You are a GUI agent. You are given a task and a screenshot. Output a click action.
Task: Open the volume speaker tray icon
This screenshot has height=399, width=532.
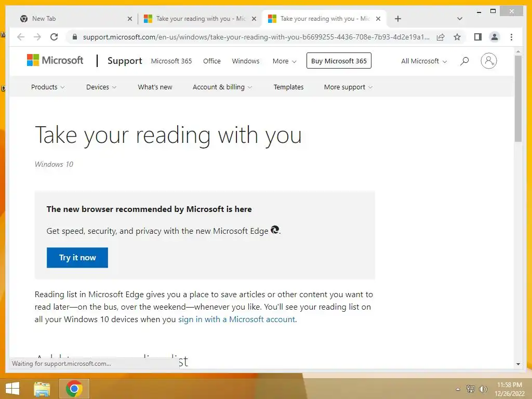(x=483, y=389)
